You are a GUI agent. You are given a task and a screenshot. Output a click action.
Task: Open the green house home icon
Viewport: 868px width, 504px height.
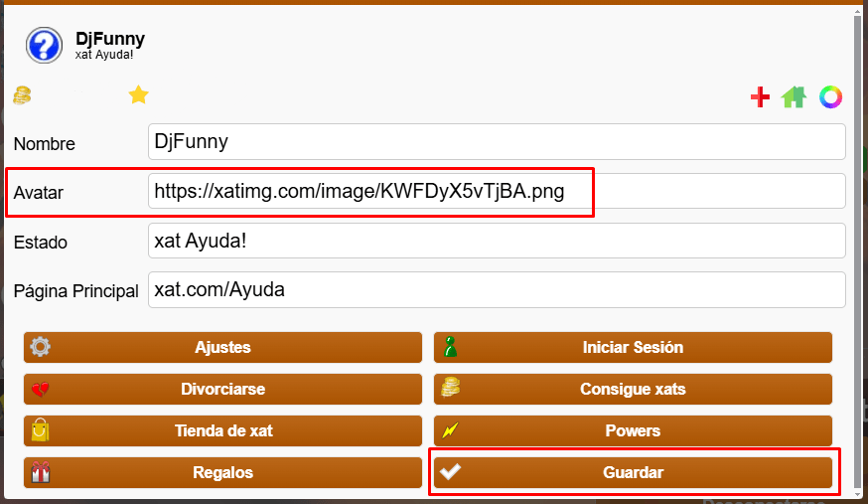pos(794,96)
